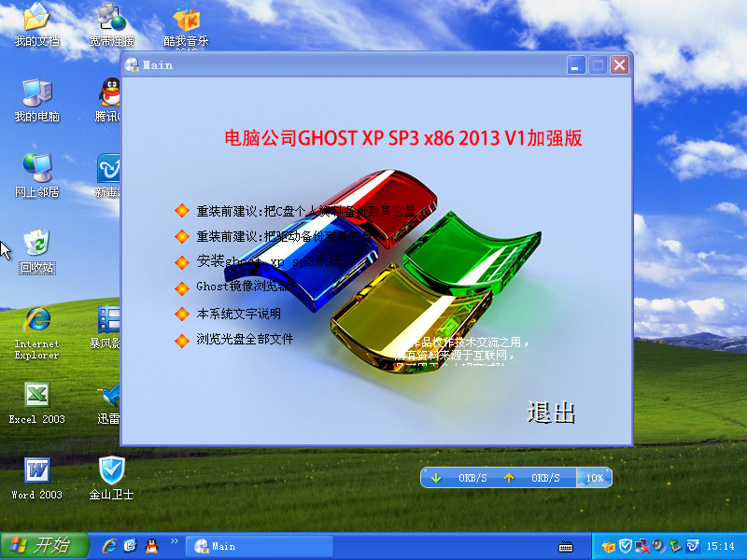Click the second quick launch browser icon

tap(130, 546)
